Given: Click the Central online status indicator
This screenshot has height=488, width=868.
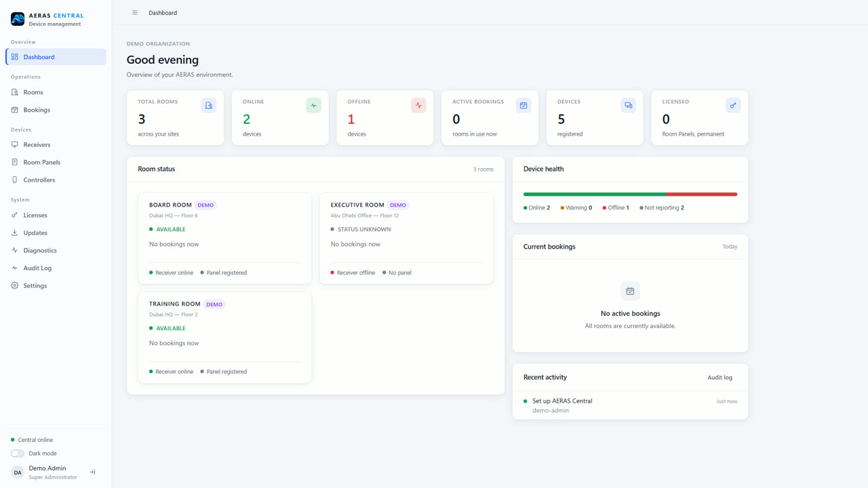Looking at the screenshot, I should [32, 440].
